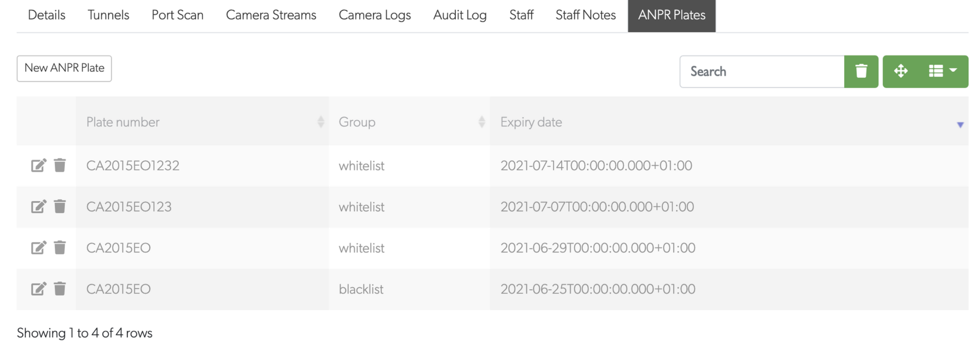The image size is (980, 349).
Task: Switch to the Camera Streams tab
Action: 271,15
